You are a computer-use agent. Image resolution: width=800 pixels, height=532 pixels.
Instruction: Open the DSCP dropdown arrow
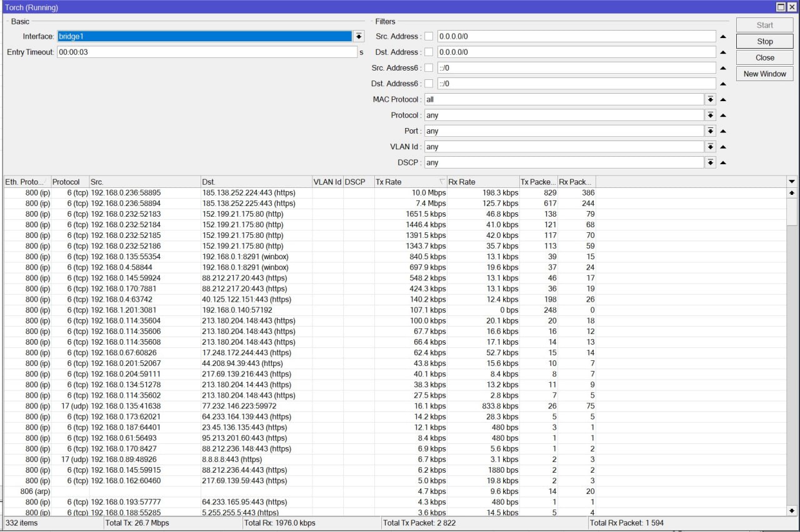tap(711, 162)
